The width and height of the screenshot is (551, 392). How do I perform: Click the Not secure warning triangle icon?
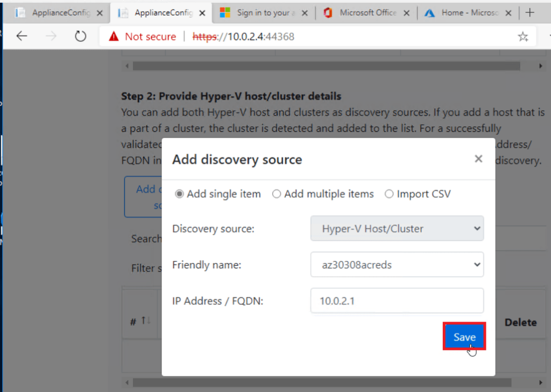[x=113, y=36]
